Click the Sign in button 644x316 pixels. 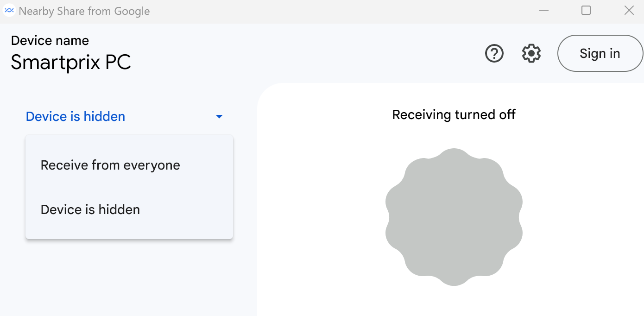600,53
